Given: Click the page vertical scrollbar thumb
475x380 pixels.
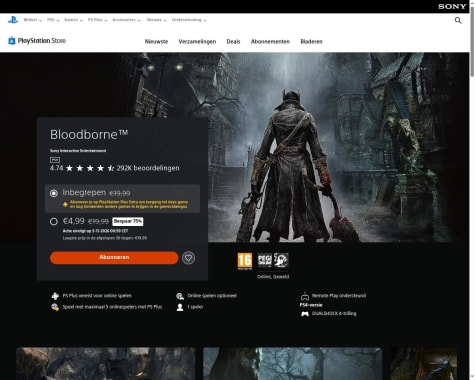Looking at the screenshot, I should point(472,43).
